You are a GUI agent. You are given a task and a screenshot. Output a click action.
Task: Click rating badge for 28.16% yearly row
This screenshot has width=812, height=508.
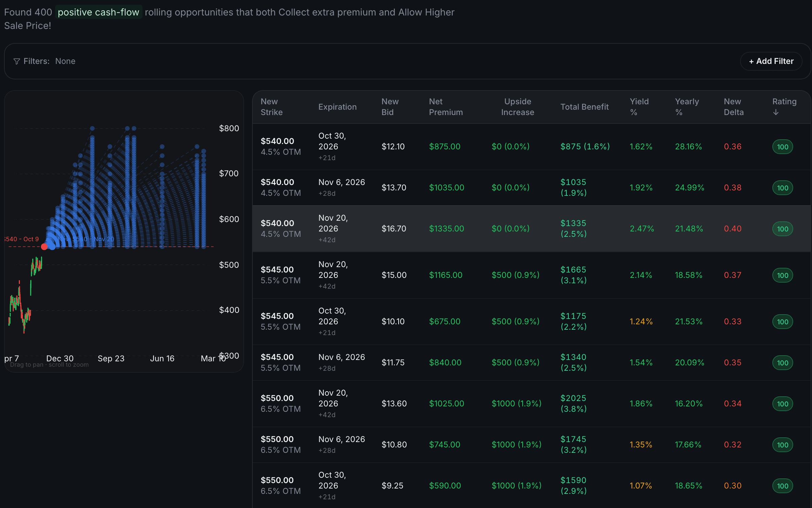tap(782, 147)
